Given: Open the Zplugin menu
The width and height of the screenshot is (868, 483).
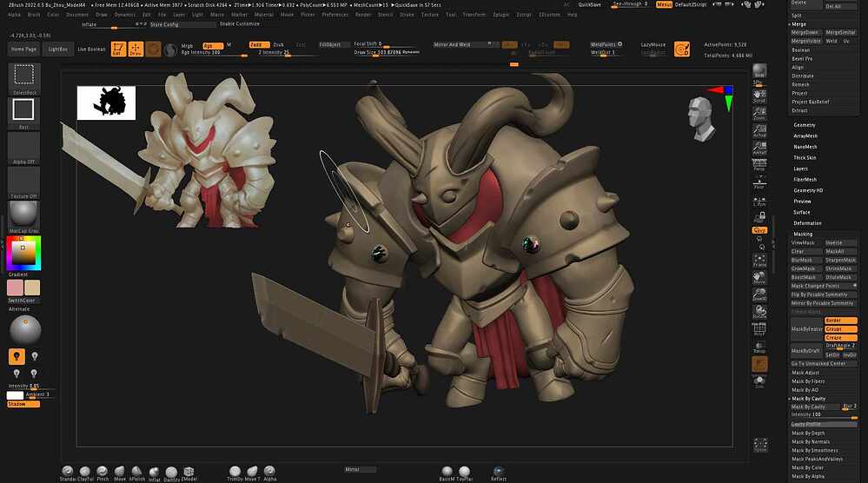Looking at the screenshot, I should 501,15.
